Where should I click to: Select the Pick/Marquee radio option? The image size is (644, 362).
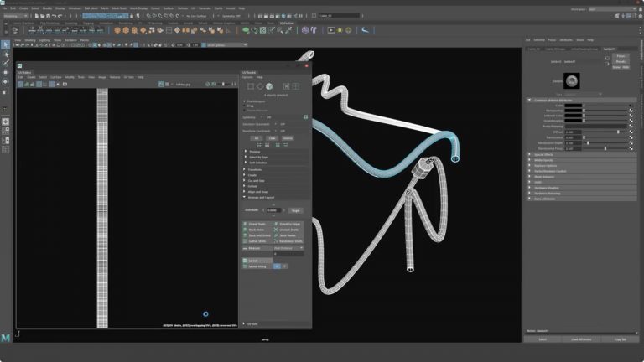[x=244, y=101]
